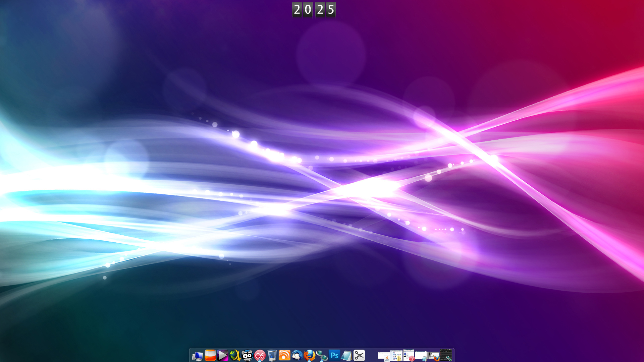
Task: Launch the globe download manager icon
Action: coord(235,355)
